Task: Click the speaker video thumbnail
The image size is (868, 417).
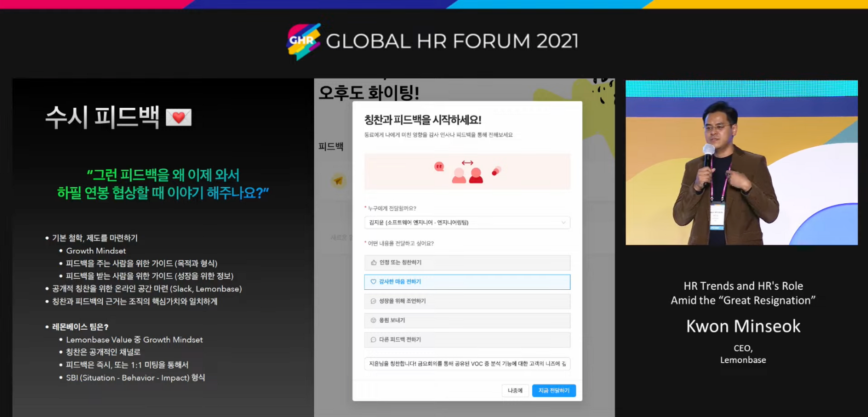Action: point(741,162)
